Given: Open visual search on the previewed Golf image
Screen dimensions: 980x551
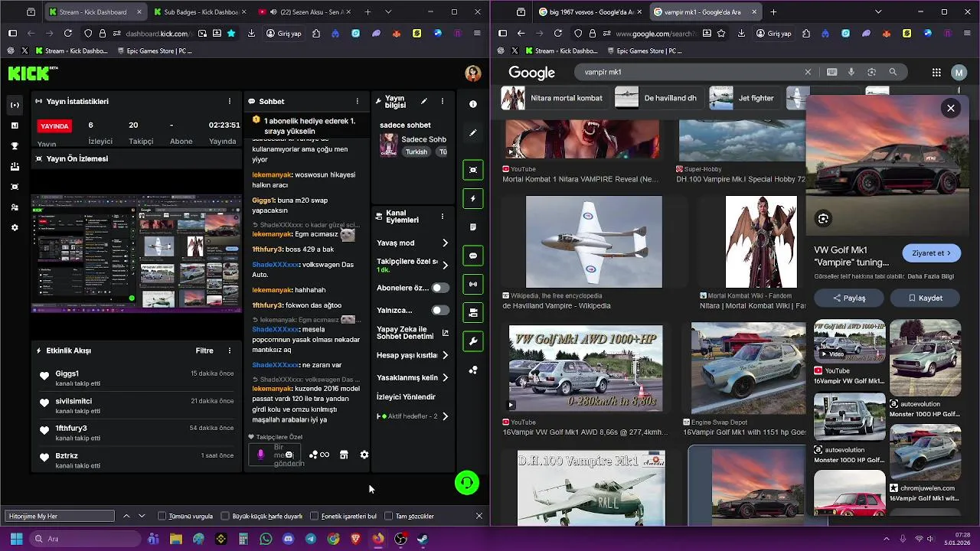Looking at the screenshot, I should point(823,219).
